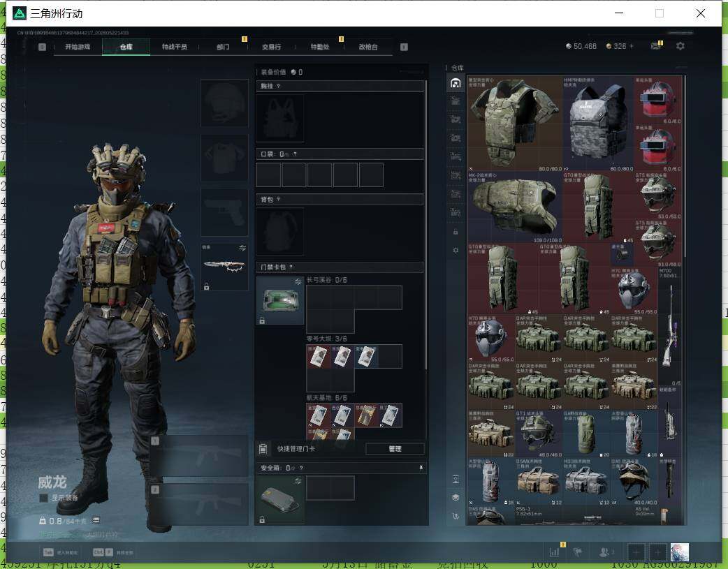Viewport: 728px width, 569px height.
Task: Click the empty pistol equipment slot
Action: [224, 212]
